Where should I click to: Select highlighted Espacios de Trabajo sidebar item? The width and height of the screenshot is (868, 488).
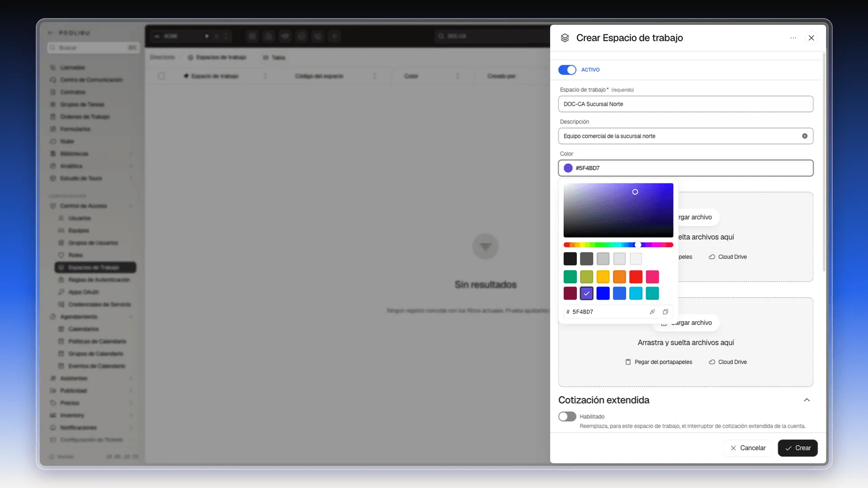[x=95, y=267]
